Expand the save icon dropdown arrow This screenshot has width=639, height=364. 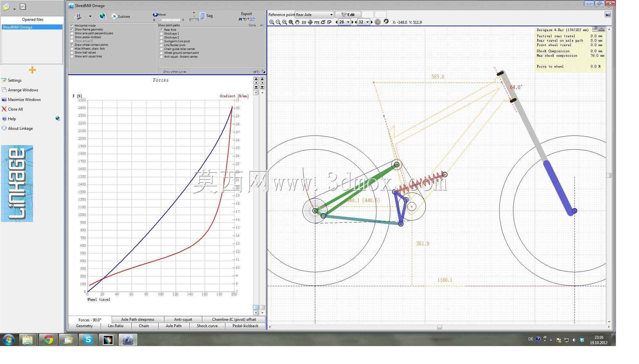(x=90, y=16)
